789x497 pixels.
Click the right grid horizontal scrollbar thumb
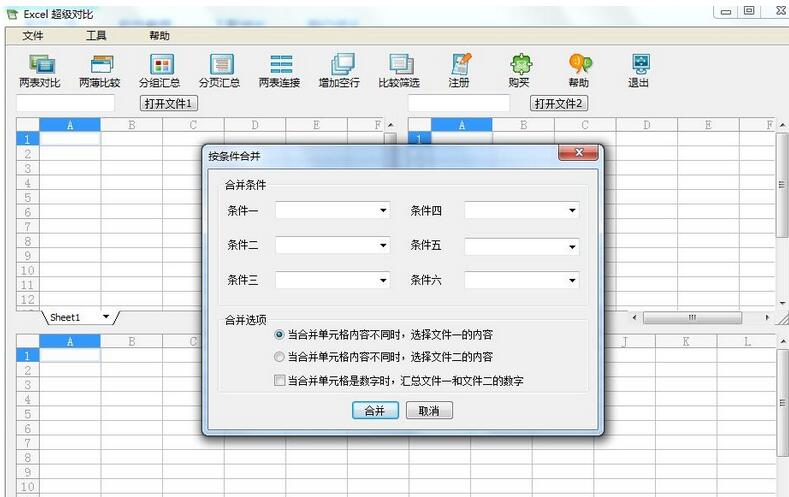pyautogui.click(x=692, y=317)
